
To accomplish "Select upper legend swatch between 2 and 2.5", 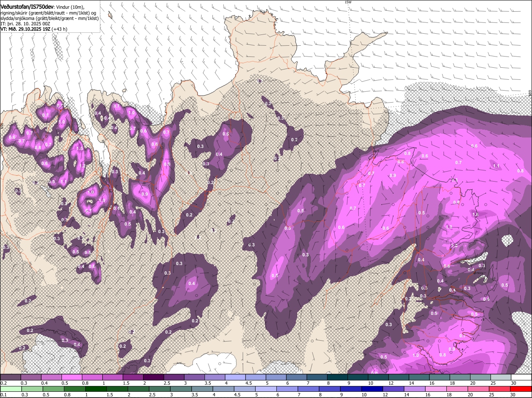I will [153, 377].
